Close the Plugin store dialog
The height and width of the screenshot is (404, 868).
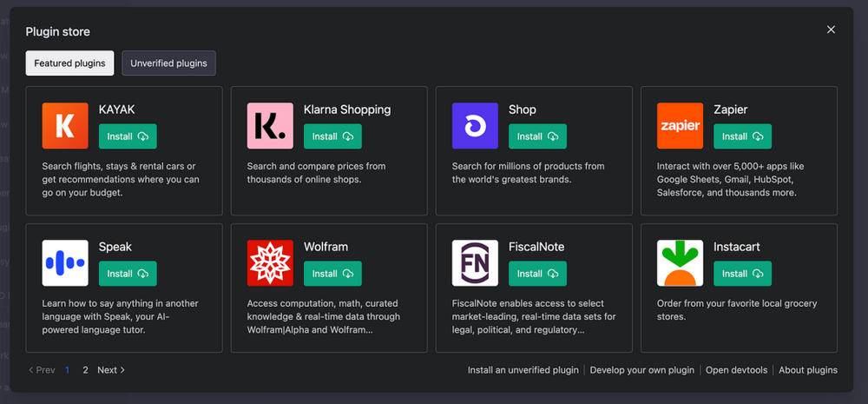click(x=831, y=30)
